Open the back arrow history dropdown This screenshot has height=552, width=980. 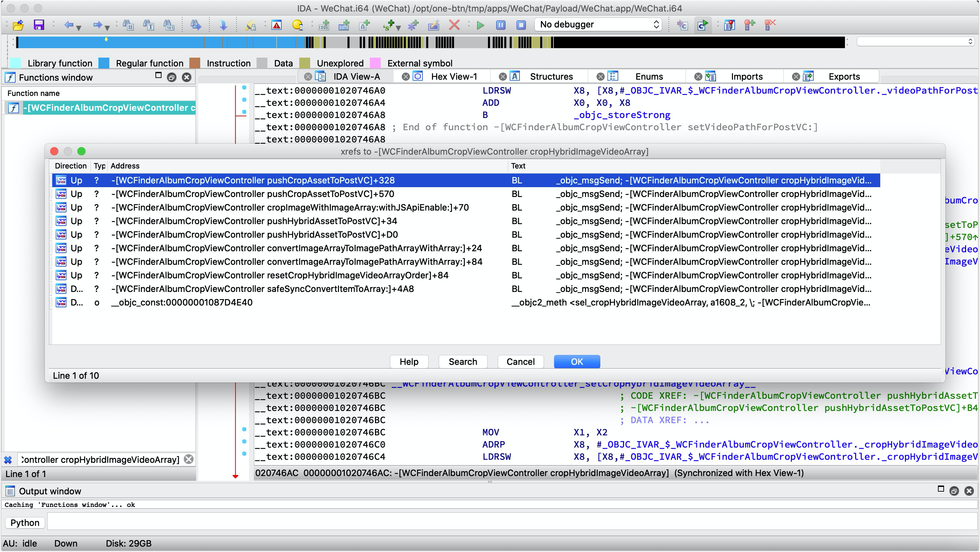pyautogui.click(x=79, y=27)
